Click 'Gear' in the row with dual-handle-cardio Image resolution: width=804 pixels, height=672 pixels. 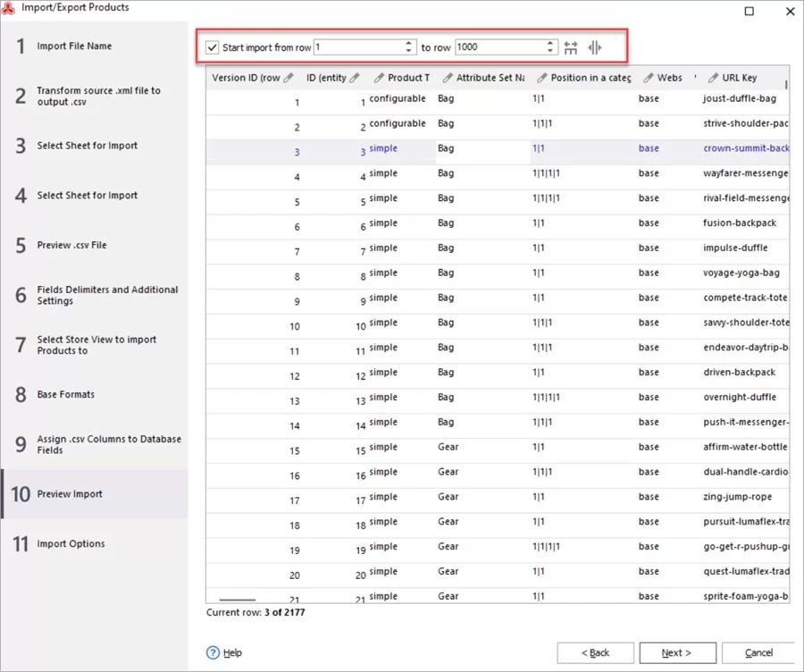(448, 472)
